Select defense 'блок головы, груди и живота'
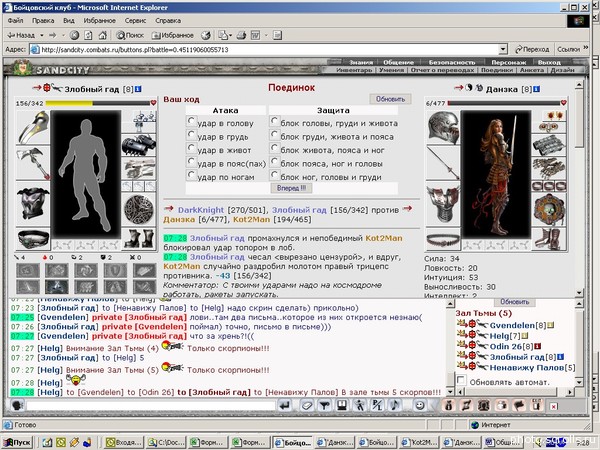This screenshot has height=450, width=600. tap(274, 121)
